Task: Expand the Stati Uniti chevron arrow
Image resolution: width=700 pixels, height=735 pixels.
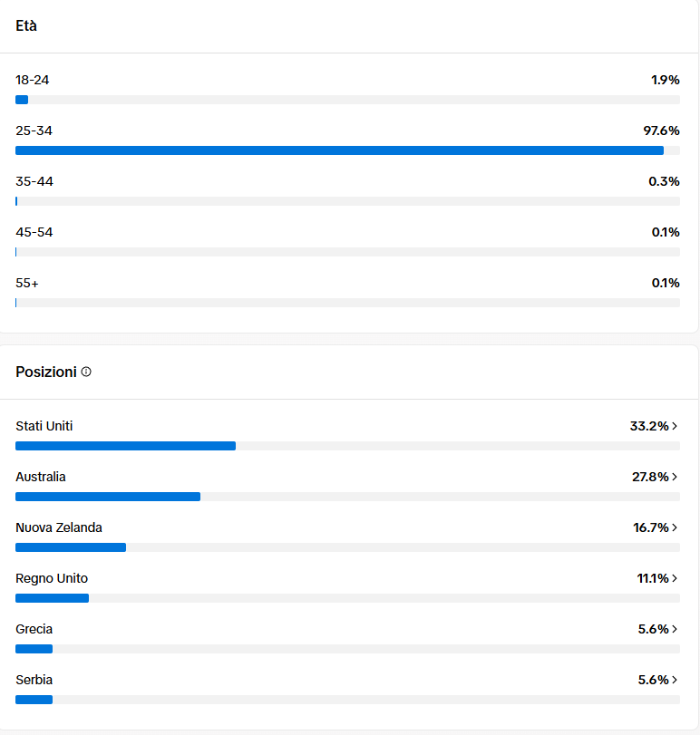Action: 676,426
